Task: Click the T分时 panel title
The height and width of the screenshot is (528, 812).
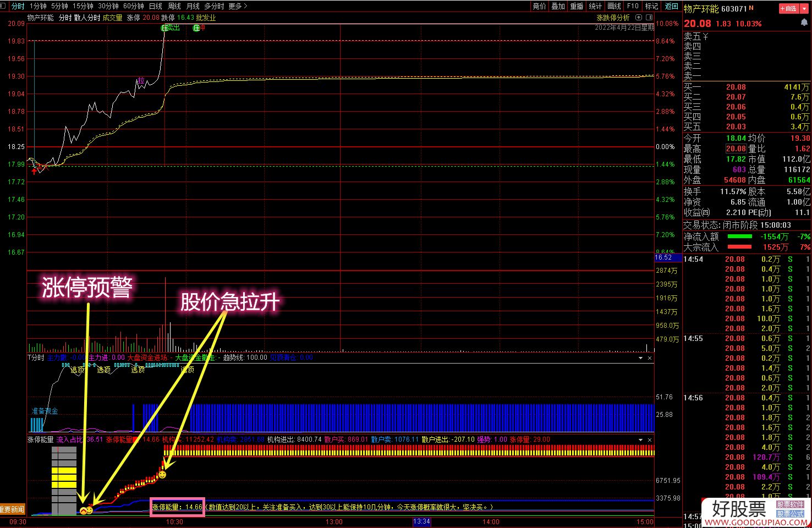Action: [x=36, y=358]
